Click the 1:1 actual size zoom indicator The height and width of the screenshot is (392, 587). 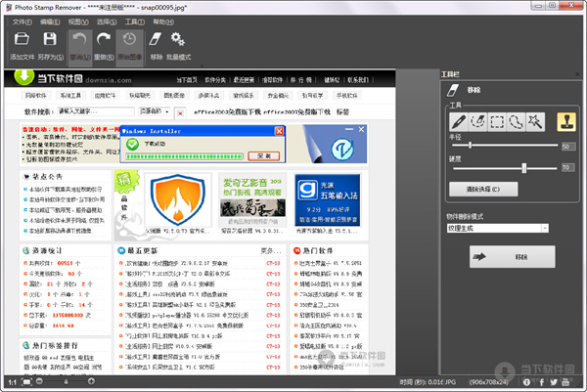pyautogui.click(x=13, y=382)
